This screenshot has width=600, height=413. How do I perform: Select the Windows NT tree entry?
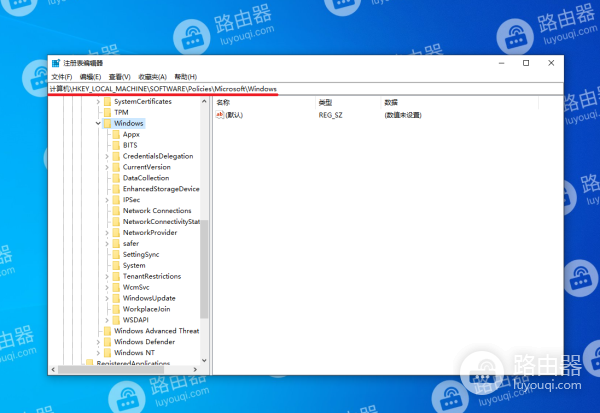coord(134,353)
